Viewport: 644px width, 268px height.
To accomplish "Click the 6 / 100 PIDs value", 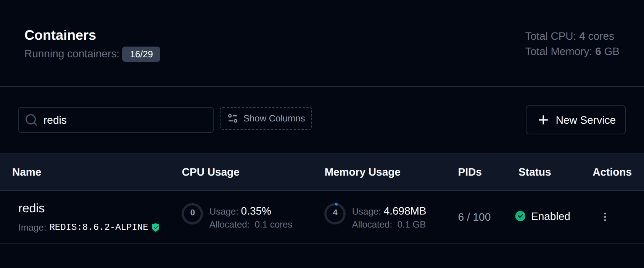I will 474,217.
